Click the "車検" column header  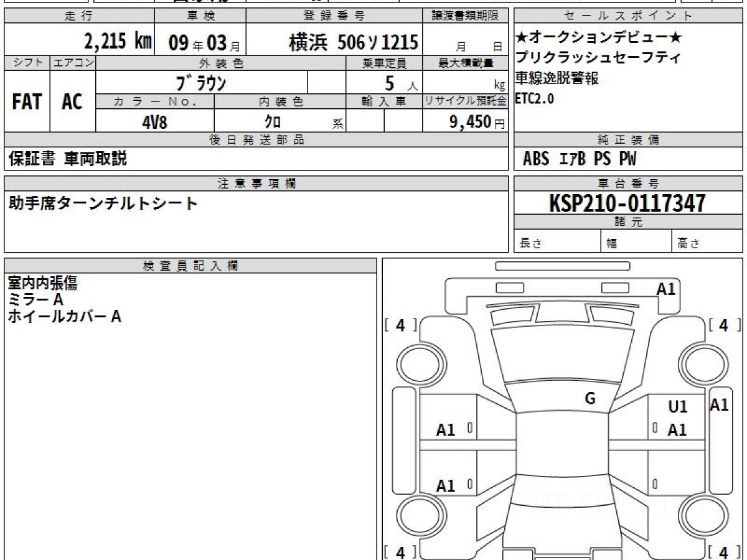(200, 16)
